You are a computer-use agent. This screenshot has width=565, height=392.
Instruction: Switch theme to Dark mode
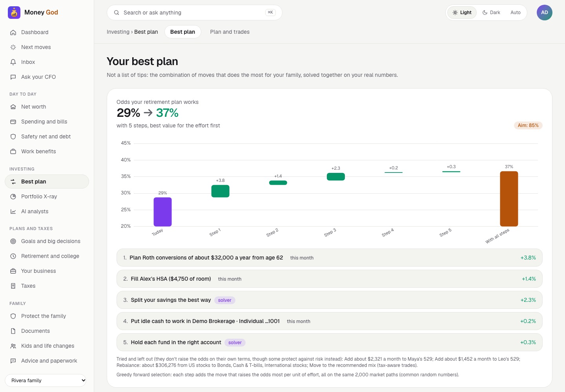491,13
